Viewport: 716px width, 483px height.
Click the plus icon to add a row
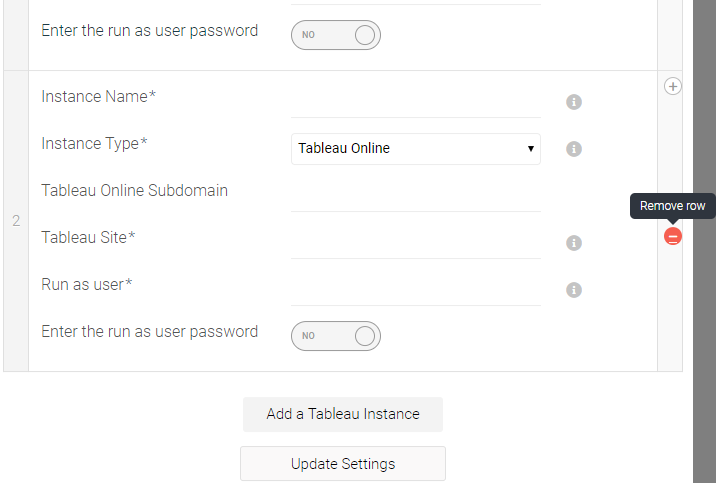(x=673, y=86)
